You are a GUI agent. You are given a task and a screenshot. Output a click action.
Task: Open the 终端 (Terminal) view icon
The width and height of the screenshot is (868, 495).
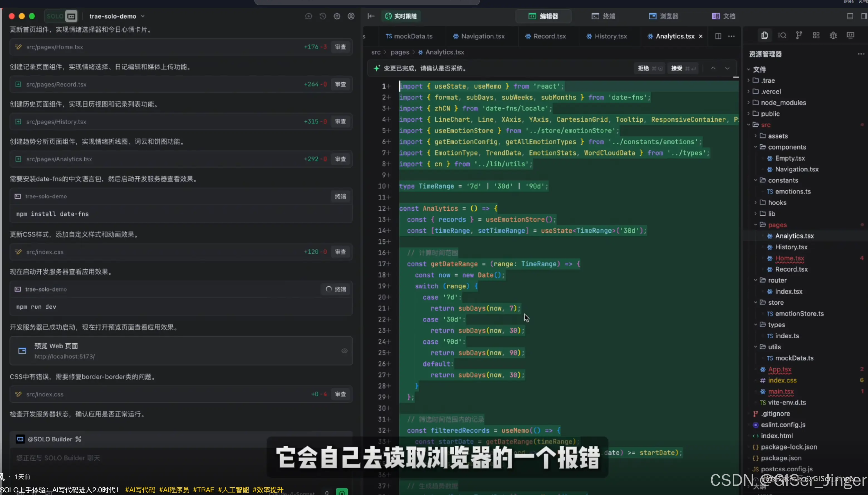pyautogui.click(x=603, y=16)
